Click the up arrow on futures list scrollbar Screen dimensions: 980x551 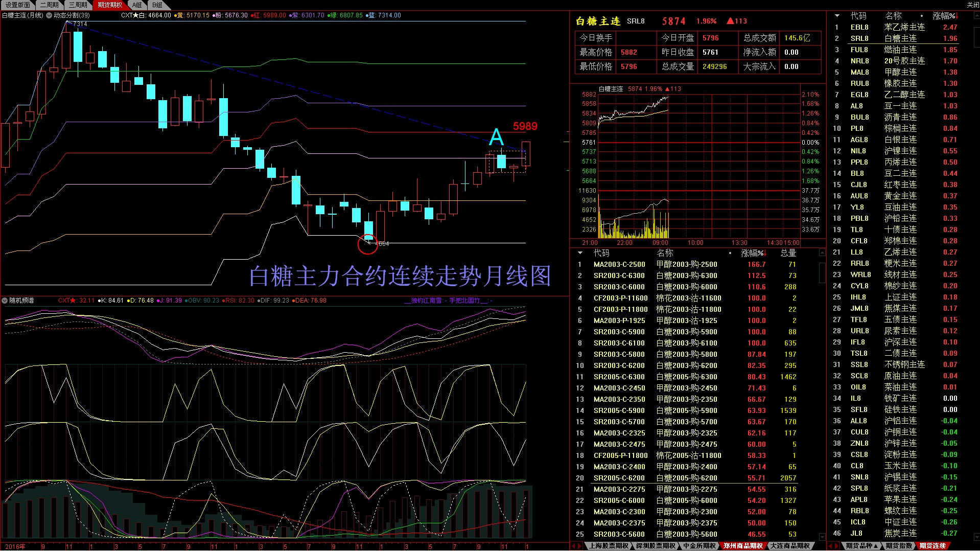tap(975, 15)
